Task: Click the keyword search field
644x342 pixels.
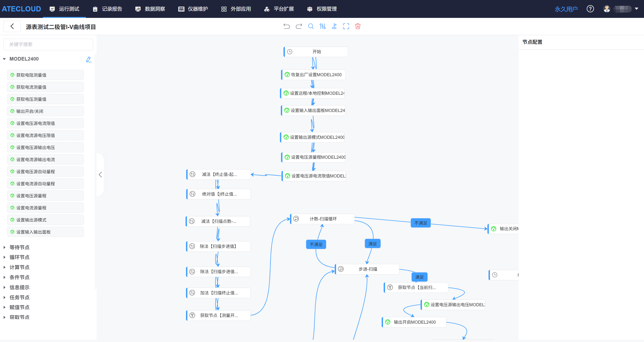Action: (48, 44)
